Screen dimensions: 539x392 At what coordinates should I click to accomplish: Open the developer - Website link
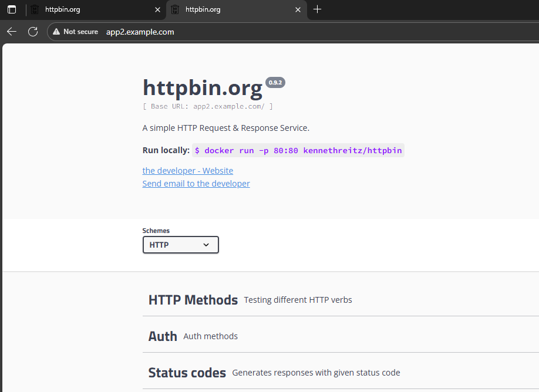click(x=188, y=171)
